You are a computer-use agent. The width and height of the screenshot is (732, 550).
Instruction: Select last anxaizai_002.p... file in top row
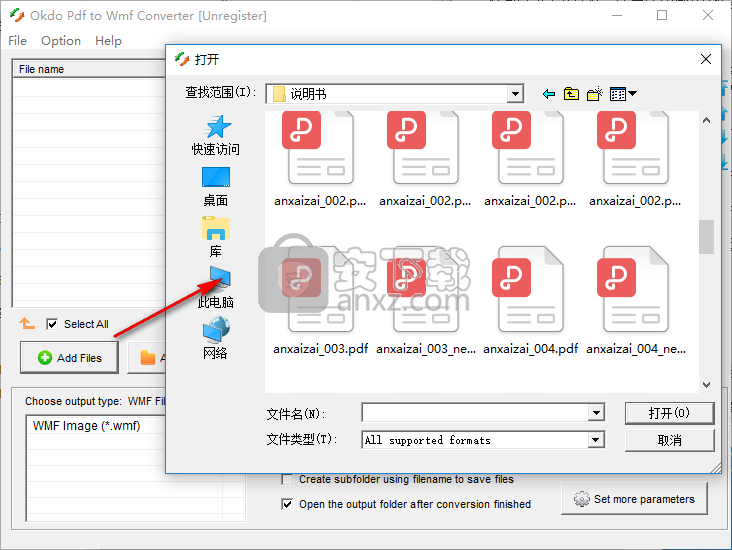[635, 160]
